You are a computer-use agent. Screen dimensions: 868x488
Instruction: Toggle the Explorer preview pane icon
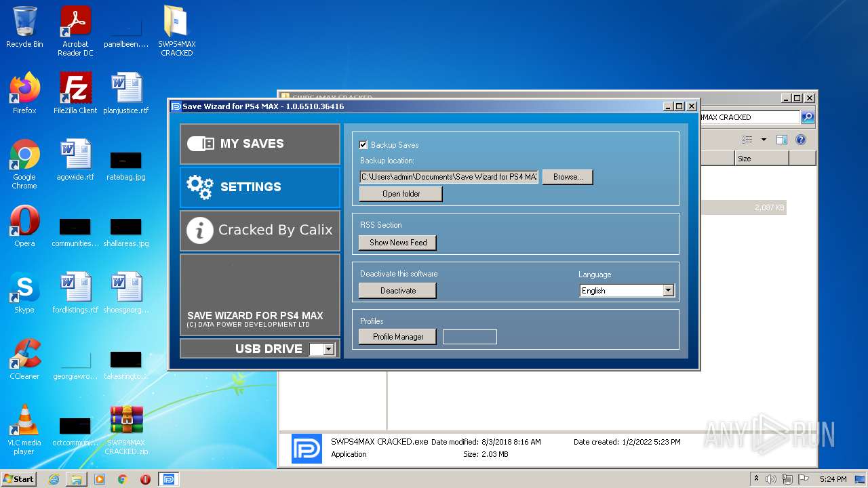782,140
